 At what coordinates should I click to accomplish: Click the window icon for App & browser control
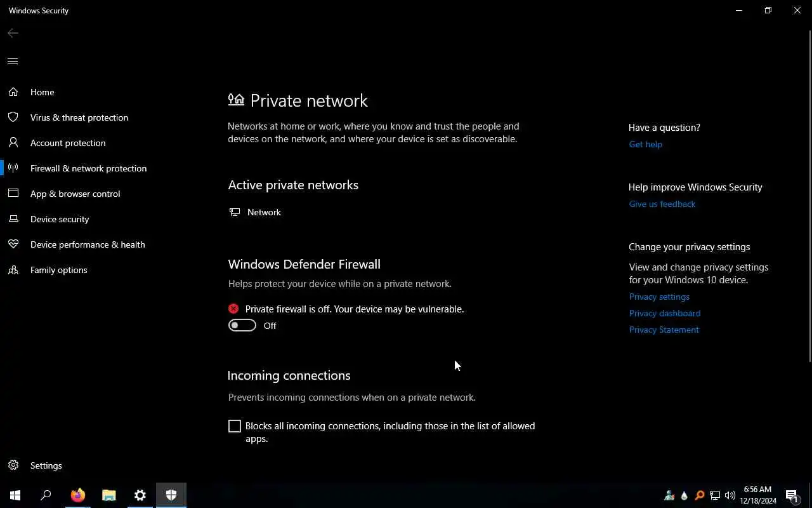pos(13,194)
